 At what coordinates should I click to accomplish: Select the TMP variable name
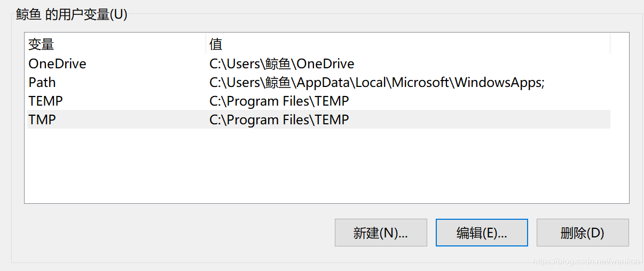point(42,119)
